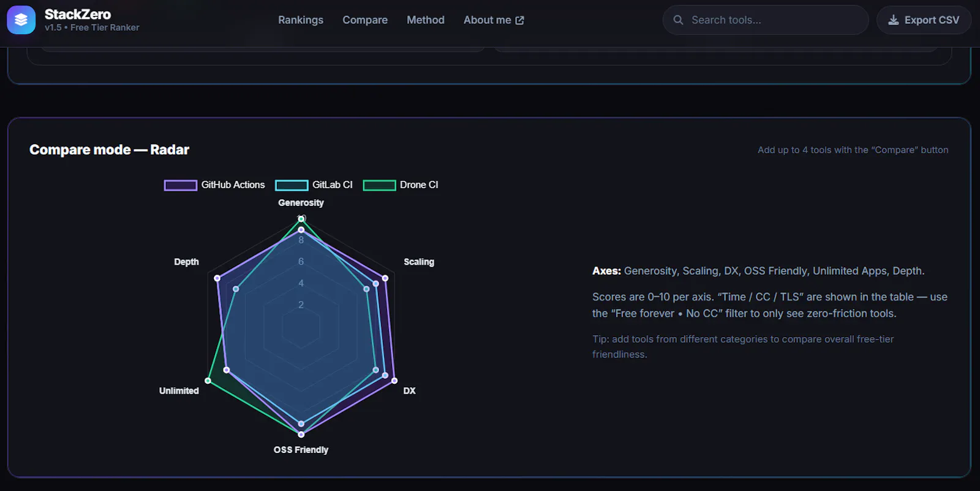Click the GitLab CI legend label
Screen dimensions: 980x491
pyautogui.click(x=333, y=185)
